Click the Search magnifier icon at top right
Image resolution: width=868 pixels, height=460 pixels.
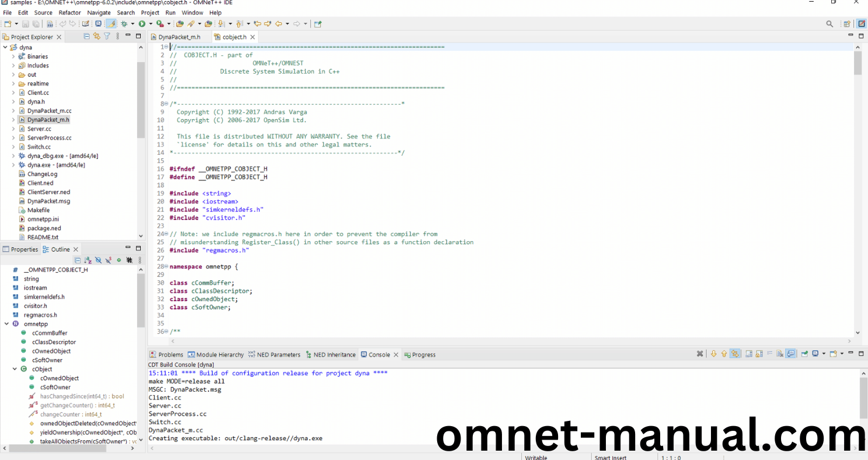click(x=829, y=24)
